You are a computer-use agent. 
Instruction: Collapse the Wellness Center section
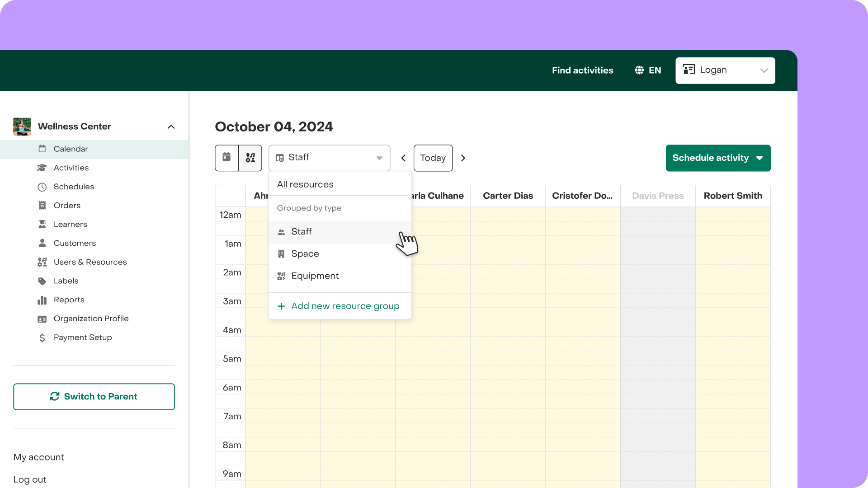(171, 127)
